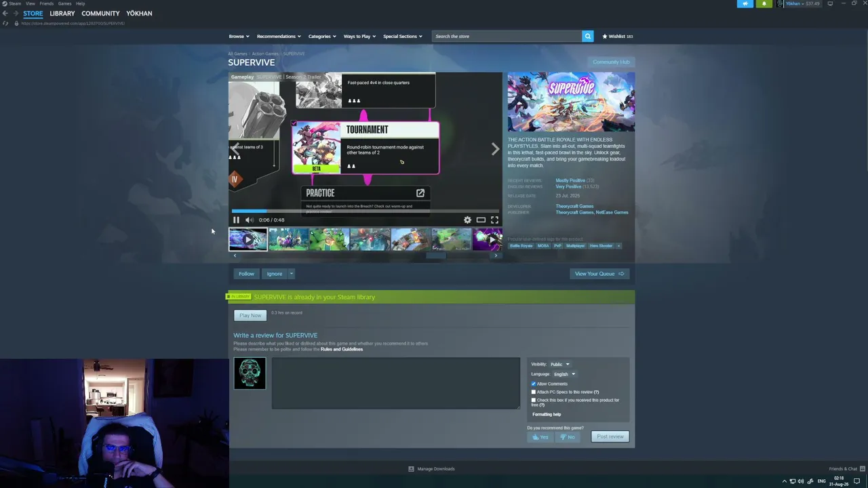Expand the Recommendations menu
The width and height of the screenshot is (868, 488).
(279, 36)
